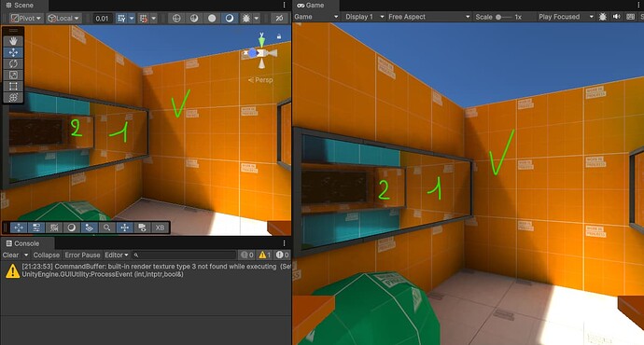Click the scene gizmo view lock icon

tap(279, 36)
